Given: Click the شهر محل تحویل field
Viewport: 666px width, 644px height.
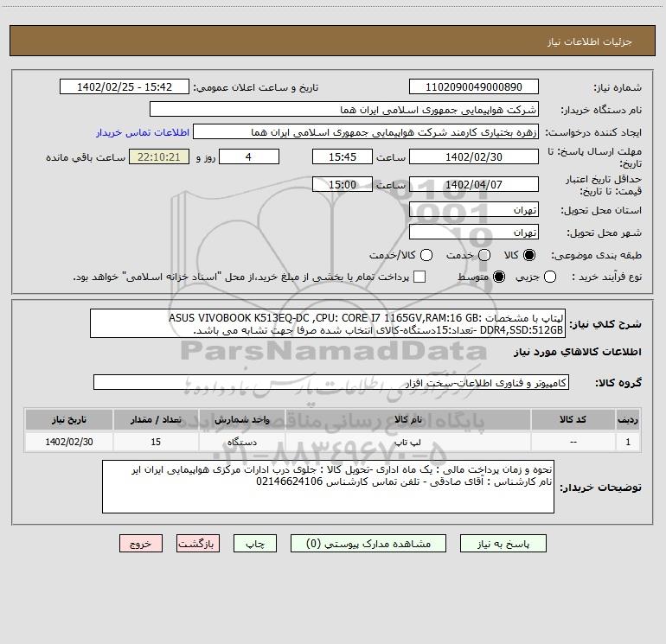Looking at the screenshot, I should (473, 233).
